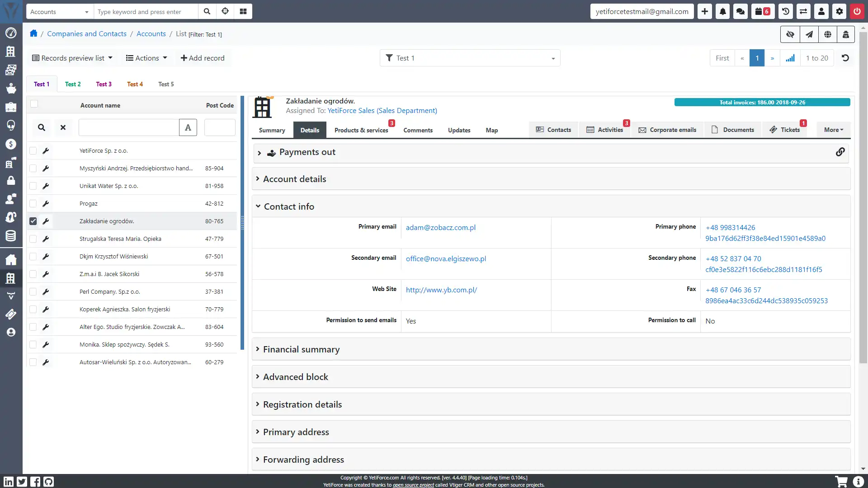Toggle the checkbox for Zakładanie ogrodów.

(33, 221)
